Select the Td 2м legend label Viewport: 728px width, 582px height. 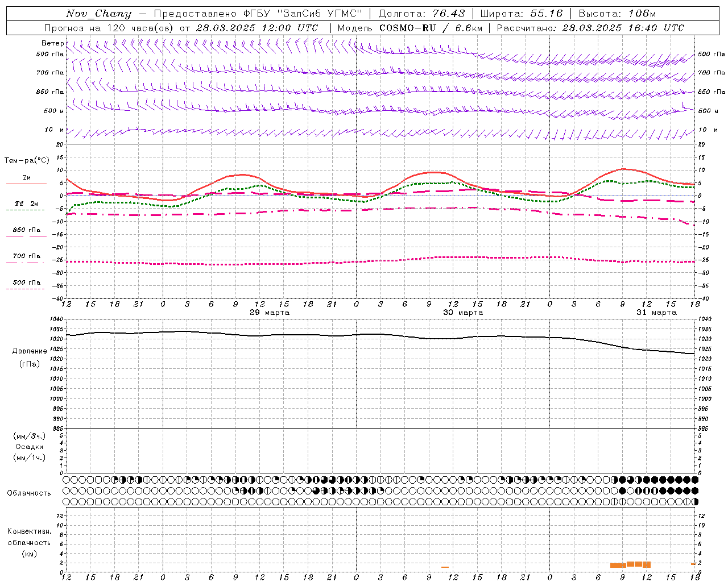click(x=27, y=203)
